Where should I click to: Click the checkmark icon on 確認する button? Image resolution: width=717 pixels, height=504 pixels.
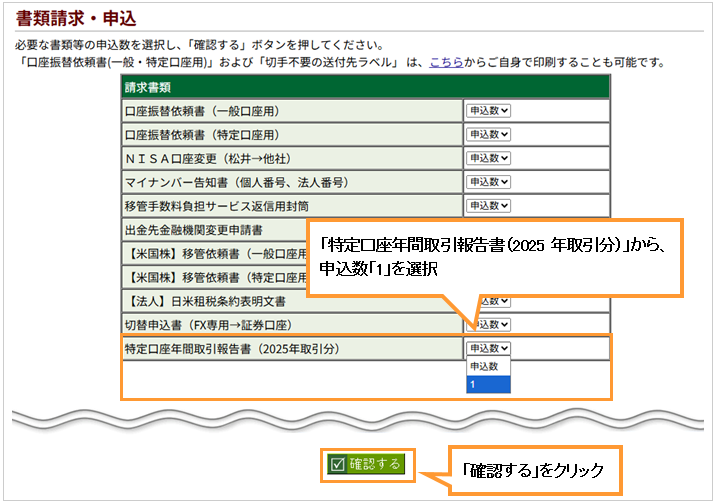(337, 464)
